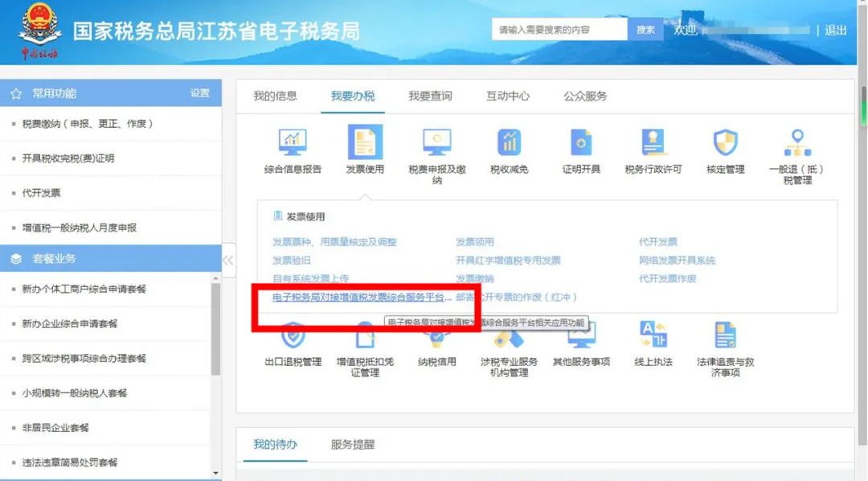
Task: Select the 我的待办 tab
Action: pos(275,445)
